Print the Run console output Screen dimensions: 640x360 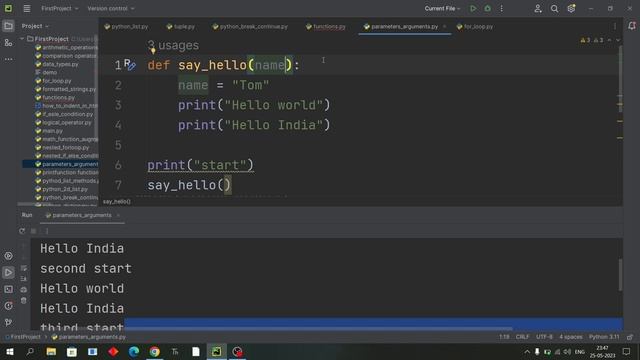(x=24, y=289)
